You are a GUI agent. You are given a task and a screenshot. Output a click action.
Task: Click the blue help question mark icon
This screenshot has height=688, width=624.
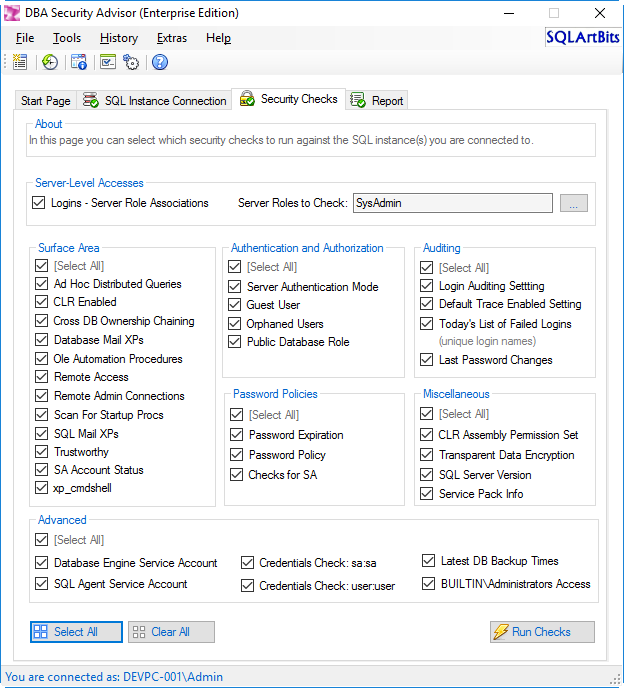(x=160, y=62)
